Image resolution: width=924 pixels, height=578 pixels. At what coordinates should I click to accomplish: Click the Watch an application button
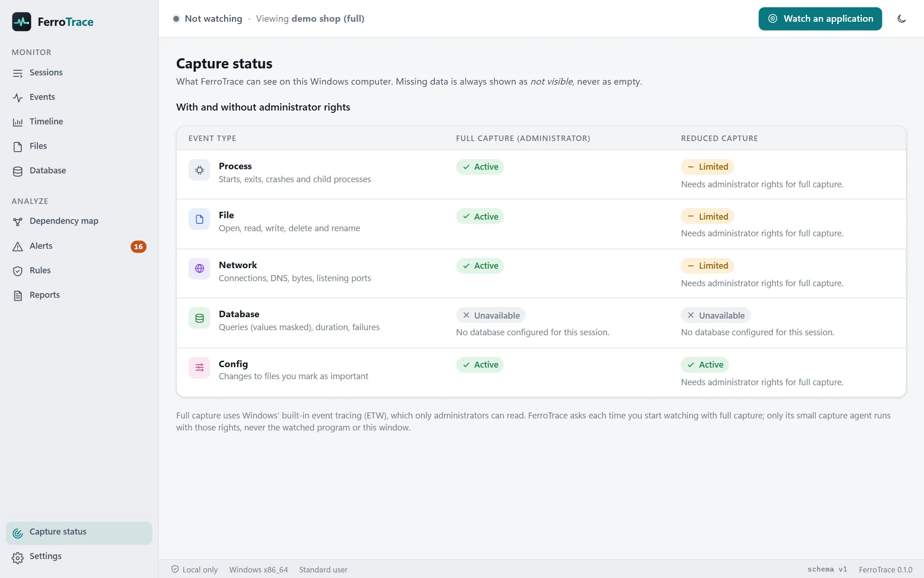tap(820, 19)
